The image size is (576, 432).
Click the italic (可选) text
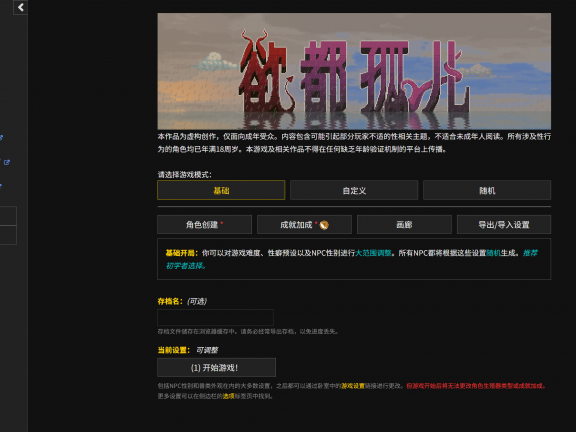point(197,301)
